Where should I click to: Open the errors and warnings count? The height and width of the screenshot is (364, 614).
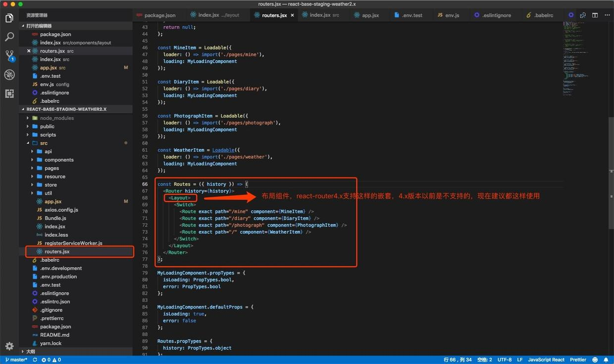coord(51,360)
